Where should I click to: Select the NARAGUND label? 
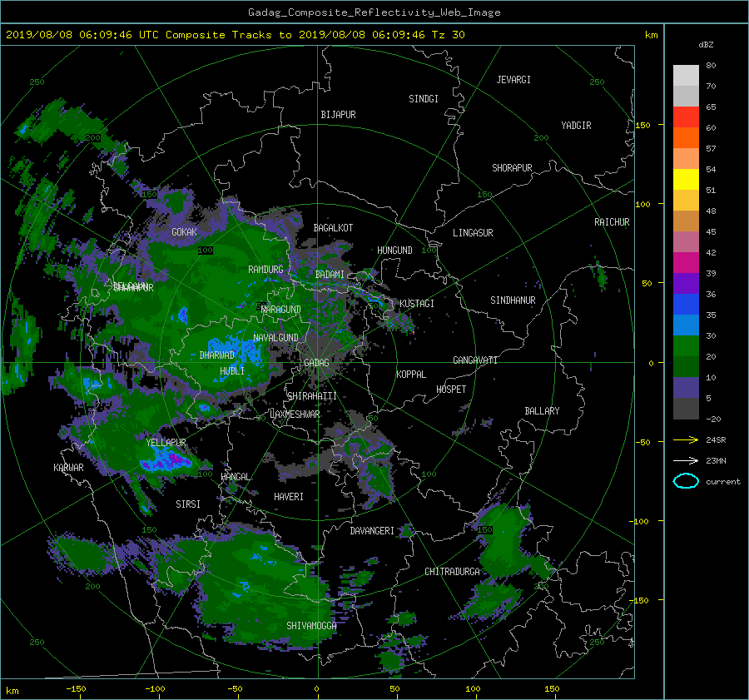point(281,310)
